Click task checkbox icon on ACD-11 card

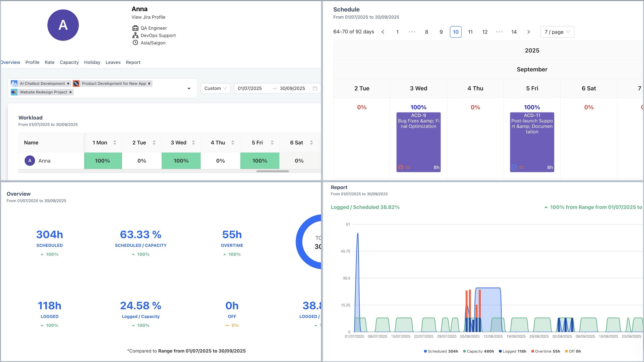[514, 167]
